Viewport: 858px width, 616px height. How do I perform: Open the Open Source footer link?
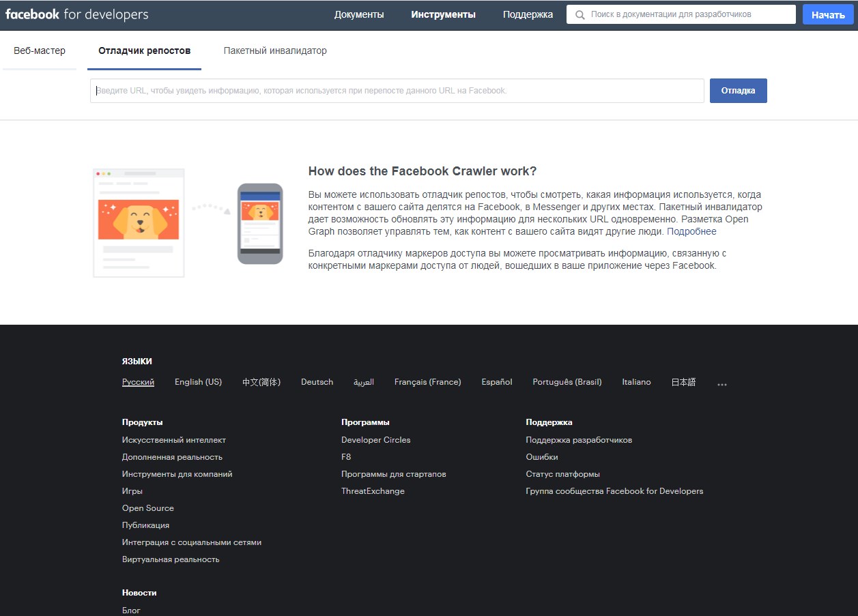148,508
